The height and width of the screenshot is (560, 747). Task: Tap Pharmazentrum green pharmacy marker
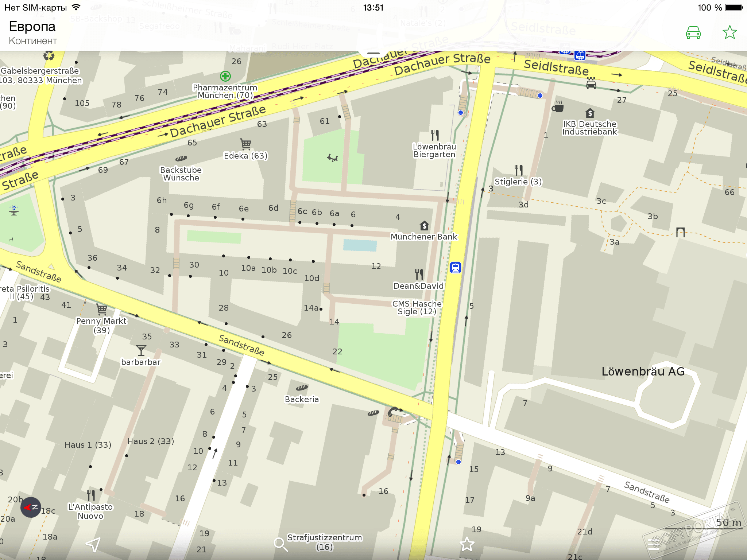(225, 76)
